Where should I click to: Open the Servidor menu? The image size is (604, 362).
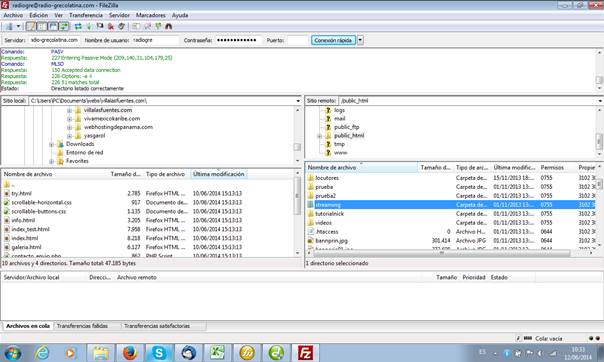tap(119, 15)
